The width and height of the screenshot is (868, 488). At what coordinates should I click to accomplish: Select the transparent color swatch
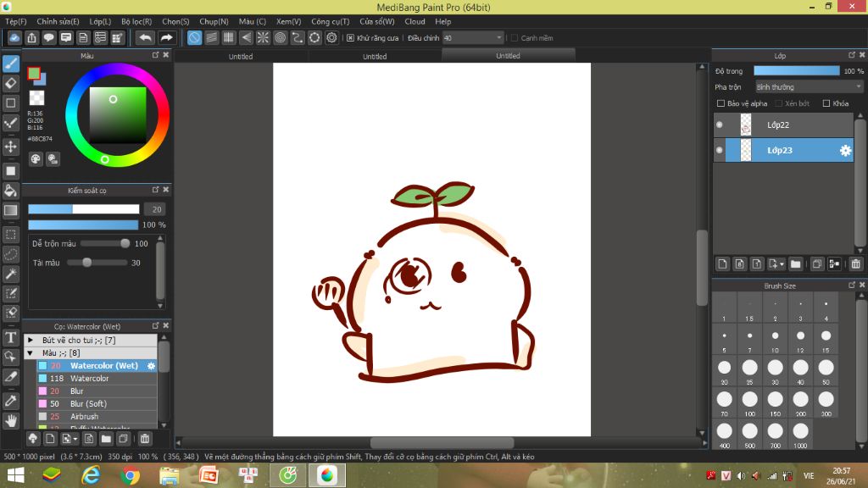coord(36,98)
